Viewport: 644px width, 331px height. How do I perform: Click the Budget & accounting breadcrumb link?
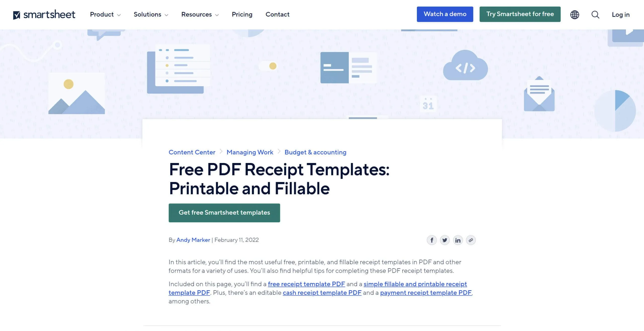315,152
